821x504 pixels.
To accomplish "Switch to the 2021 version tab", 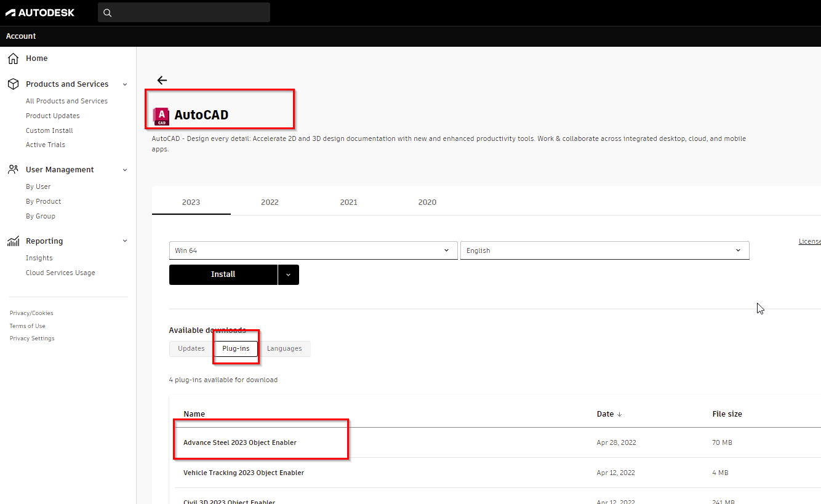I will point(348,202).
